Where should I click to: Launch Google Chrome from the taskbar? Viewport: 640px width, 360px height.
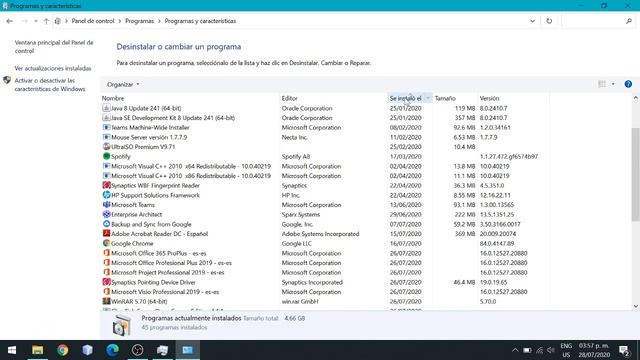coord(62,350)
